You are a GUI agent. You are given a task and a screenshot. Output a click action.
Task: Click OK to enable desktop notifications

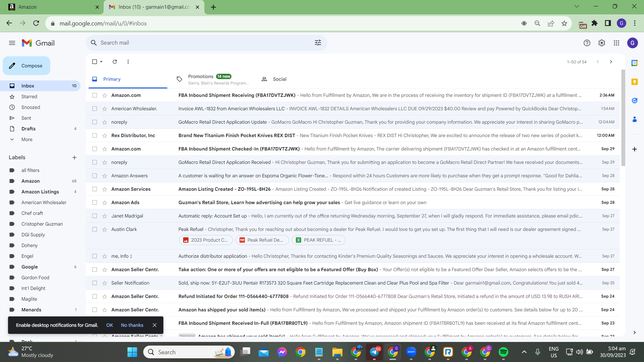coord(109,325)
